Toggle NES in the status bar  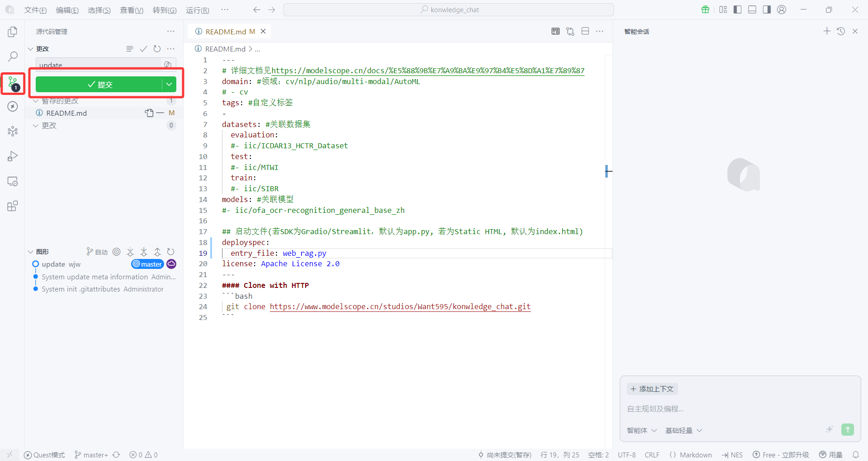tap(732, 455)
